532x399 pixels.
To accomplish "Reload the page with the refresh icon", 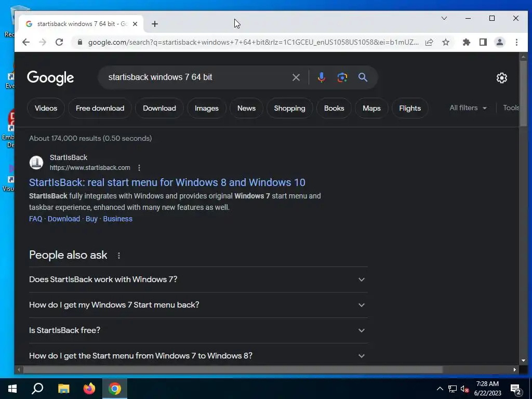I will click(59, 42).
